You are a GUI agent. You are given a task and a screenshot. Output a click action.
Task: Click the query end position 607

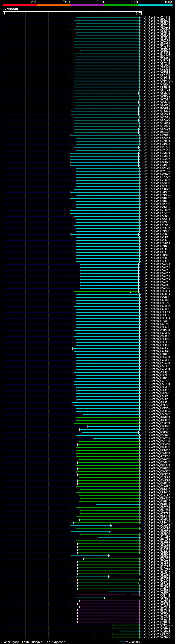[x=138, y=13]
